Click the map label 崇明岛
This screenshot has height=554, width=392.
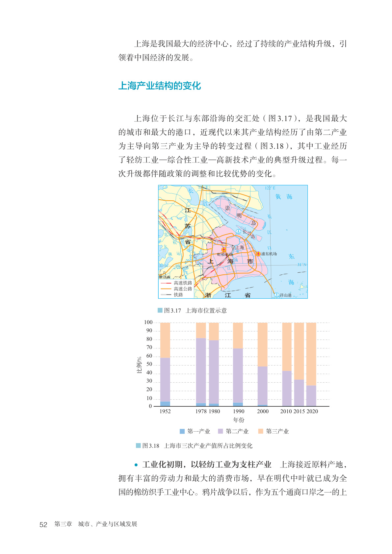point(240,215)
